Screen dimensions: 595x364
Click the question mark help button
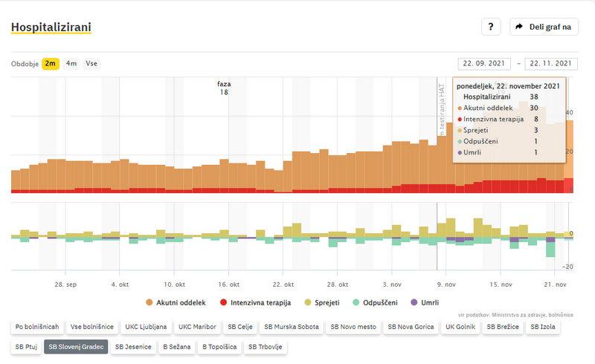pos(490,27)
